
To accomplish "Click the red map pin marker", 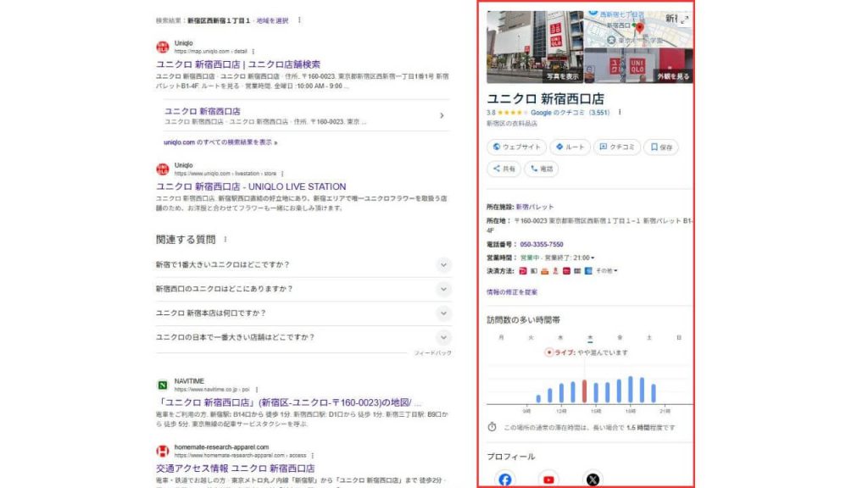I will click(639, 28).
